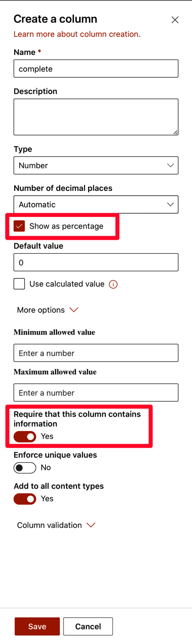Image resolution: width=192 pixels, height=644 pixels.
Task: Open Learn more about column creation
Action: click(77, 34)
